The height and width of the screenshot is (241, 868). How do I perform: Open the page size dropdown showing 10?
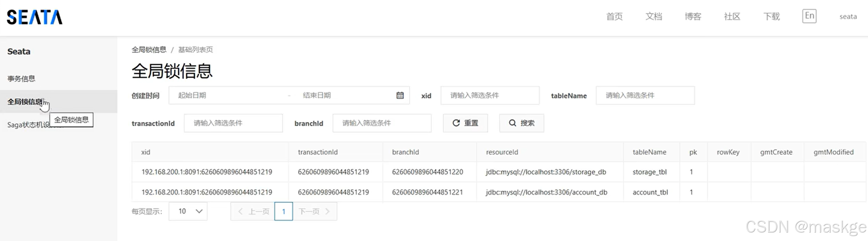(x=188, y=211)
